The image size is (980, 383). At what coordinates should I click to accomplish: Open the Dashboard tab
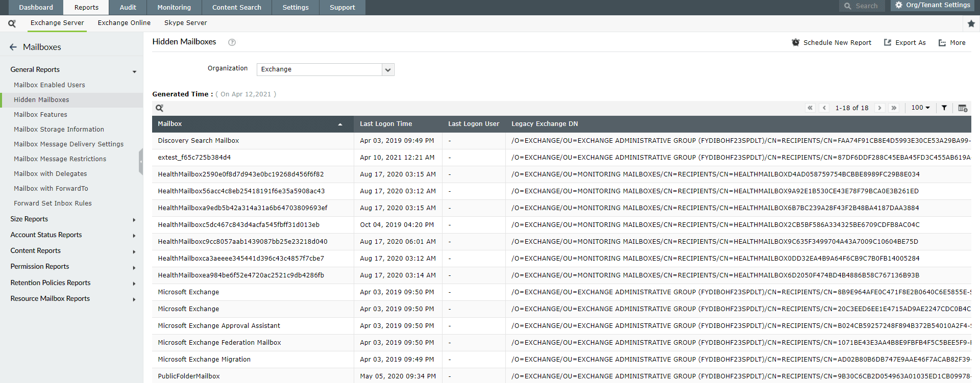[x=36, y=8]
